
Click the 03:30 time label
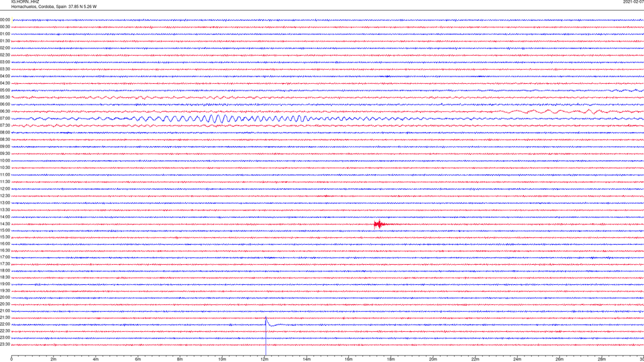pyautogui.click(x=5, y=69)
